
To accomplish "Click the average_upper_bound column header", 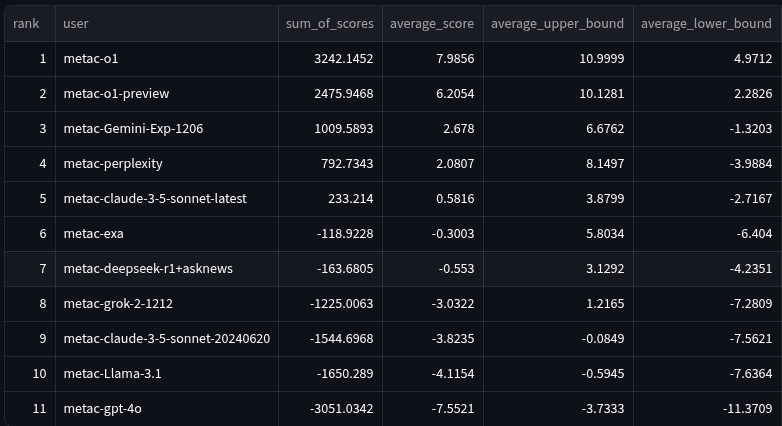I will tap(558, 23).
